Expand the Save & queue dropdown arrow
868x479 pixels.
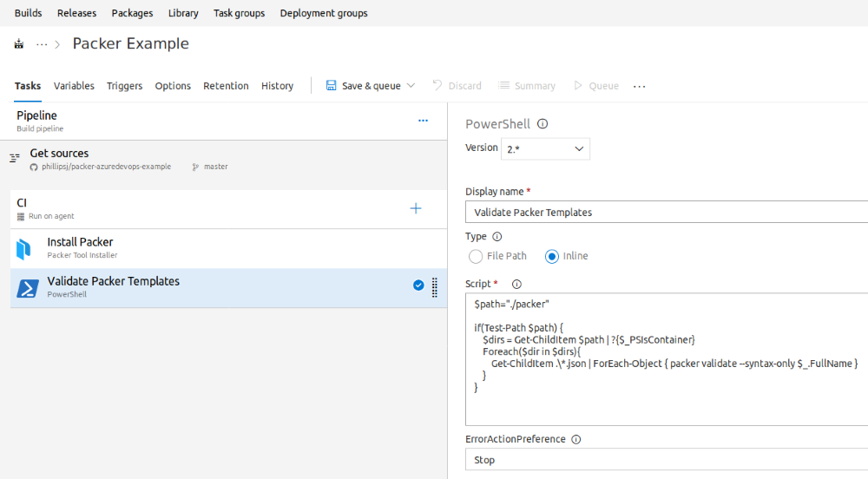(411, 85)
